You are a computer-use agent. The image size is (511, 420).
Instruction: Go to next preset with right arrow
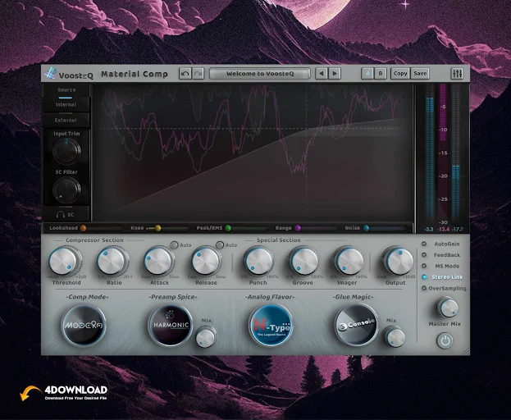point(335,74)
